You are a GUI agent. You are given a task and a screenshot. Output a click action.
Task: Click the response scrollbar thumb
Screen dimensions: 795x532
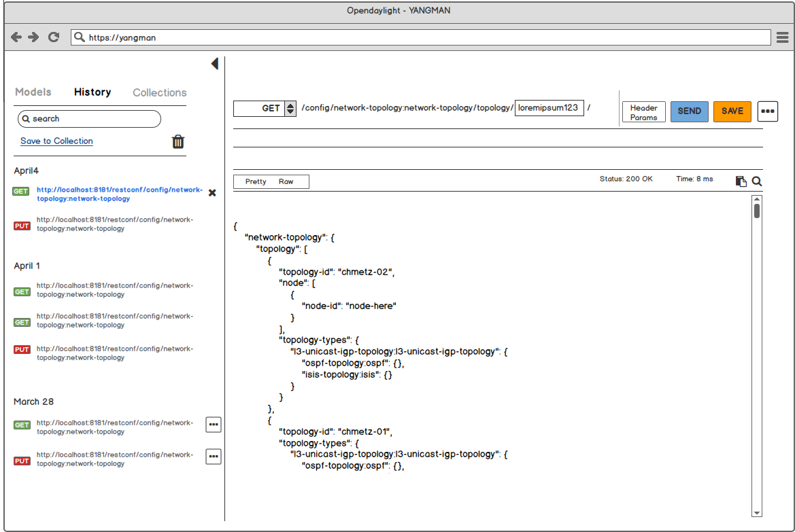coord(757,211)
